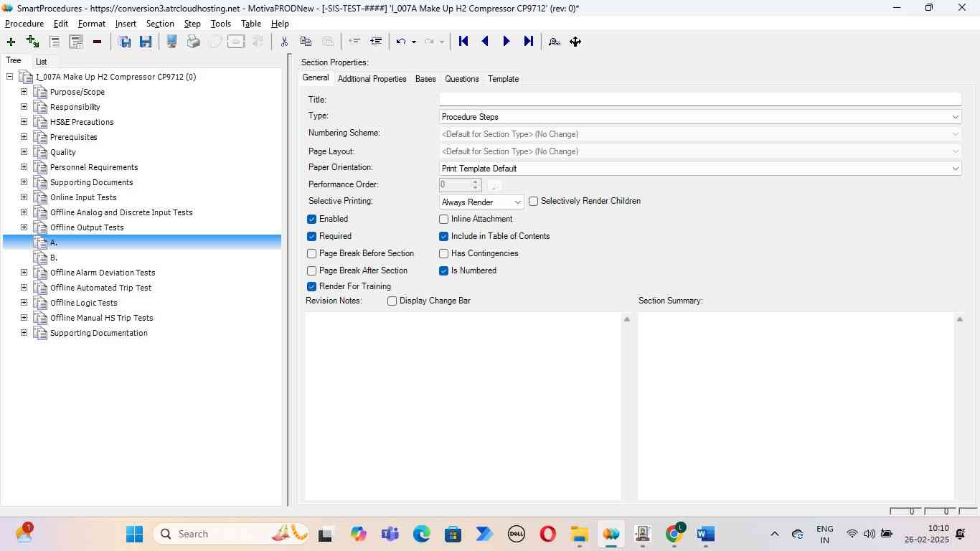The image size is (980, 551).
Task: Expand the HS&E Precautions tree node
Action: click(x=24, y=122)
